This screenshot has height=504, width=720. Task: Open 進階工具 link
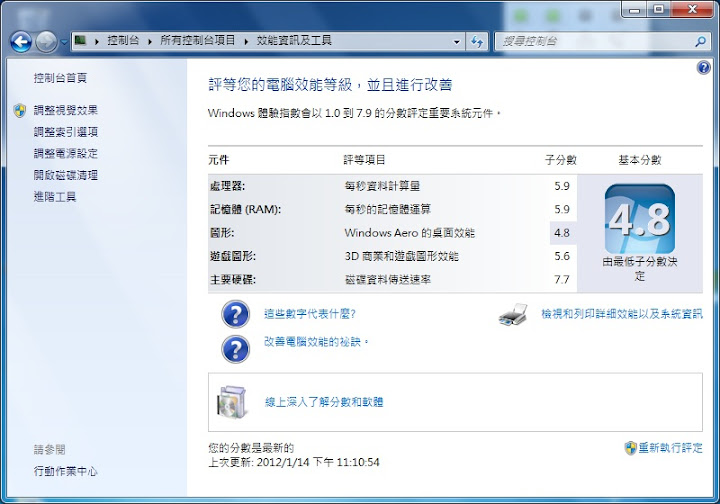tap(55, 197)
